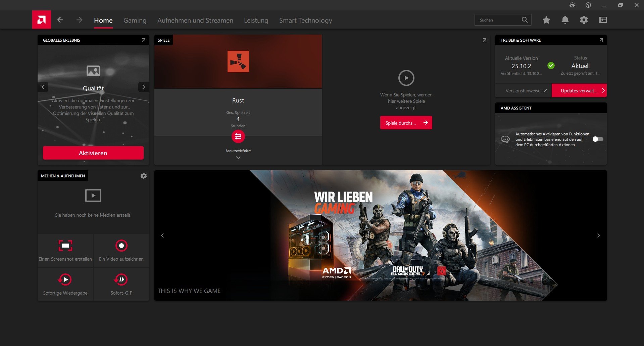The width and height of the screenshot is (644, 346).
Task: Open the Home tab
Action: pyautogui.click(x=103, y=20)
